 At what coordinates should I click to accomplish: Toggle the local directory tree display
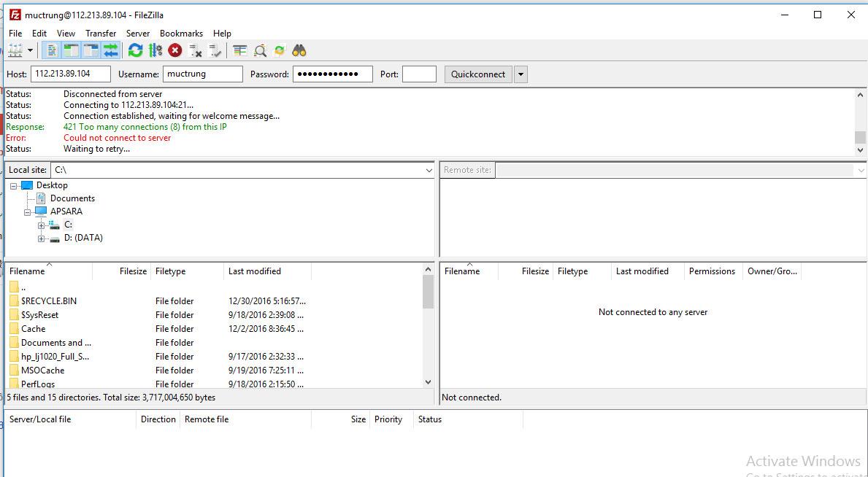71,51
